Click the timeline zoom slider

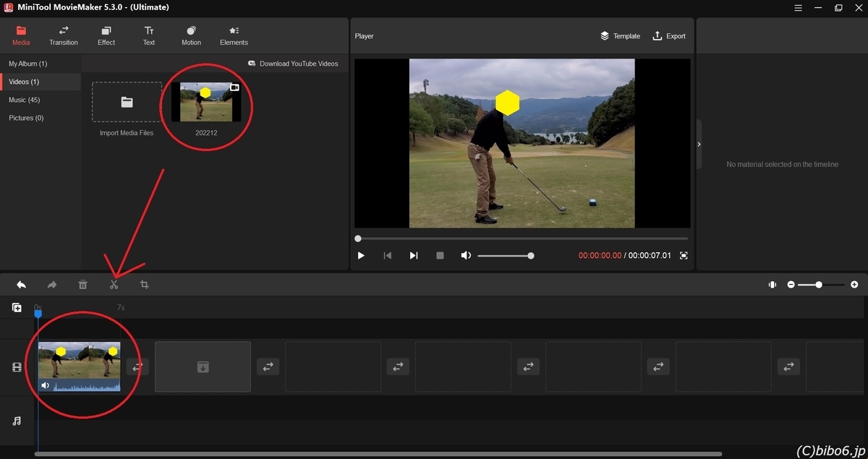tap(822, 285)
